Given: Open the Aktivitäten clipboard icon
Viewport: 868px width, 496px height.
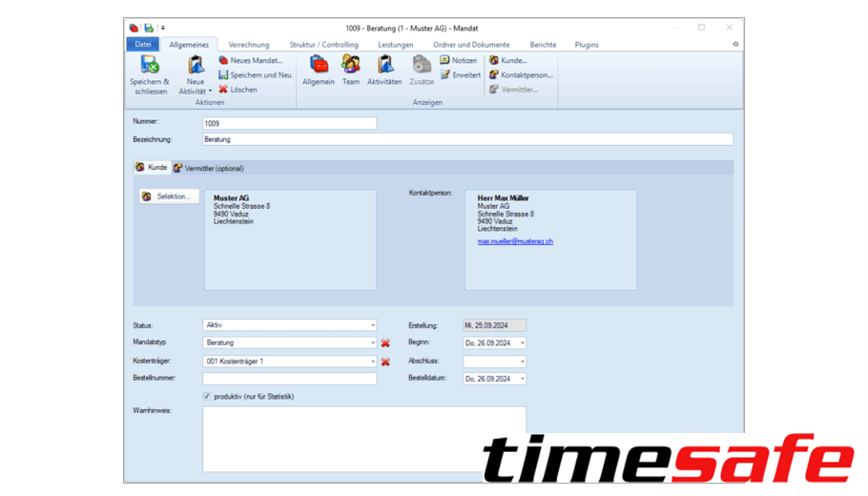Looking at the screenshot, I should coord(384,65).
